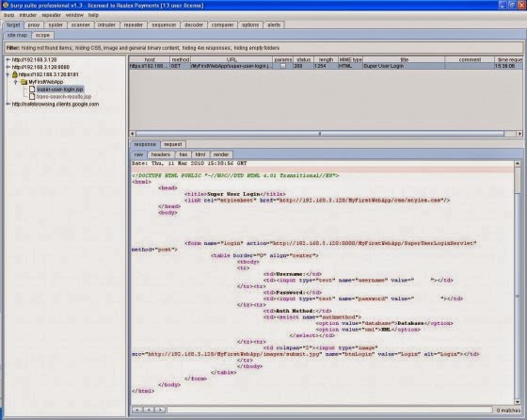
Task: Click the lock icon of the https host
Action: tap(15, 74)
